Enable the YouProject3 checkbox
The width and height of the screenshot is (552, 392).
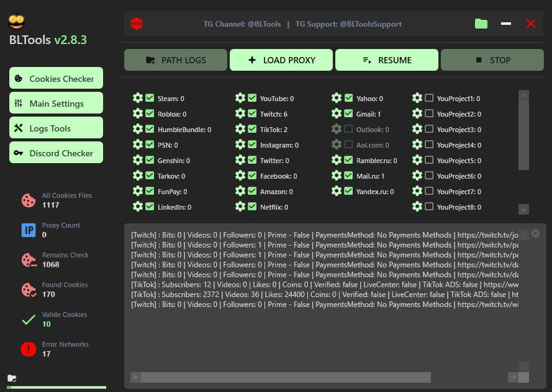[429, 129]
